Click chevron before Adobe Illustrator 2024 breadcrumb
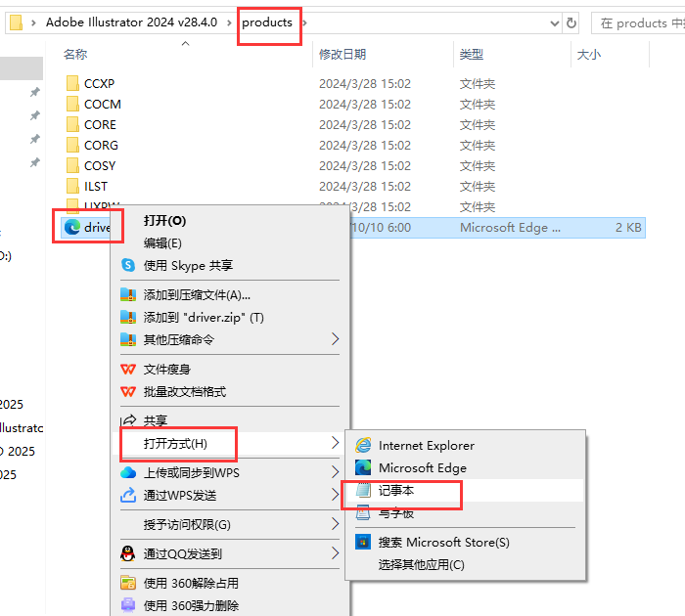The image size is (685, 616). [33, 22]
